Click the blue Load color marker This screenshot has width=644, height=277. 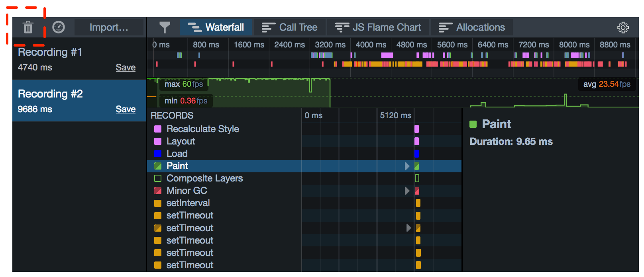point(158,154)
